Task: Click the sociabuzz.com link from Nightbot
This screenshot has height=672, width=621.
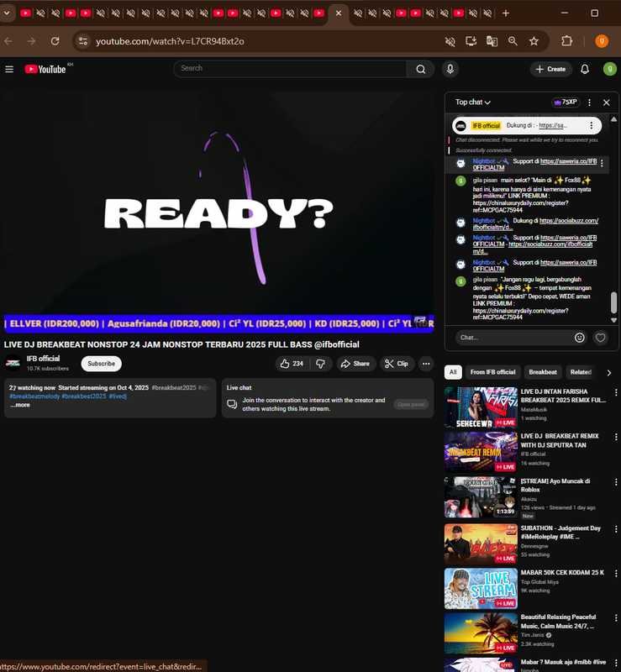Action: (x=535, y=224)
